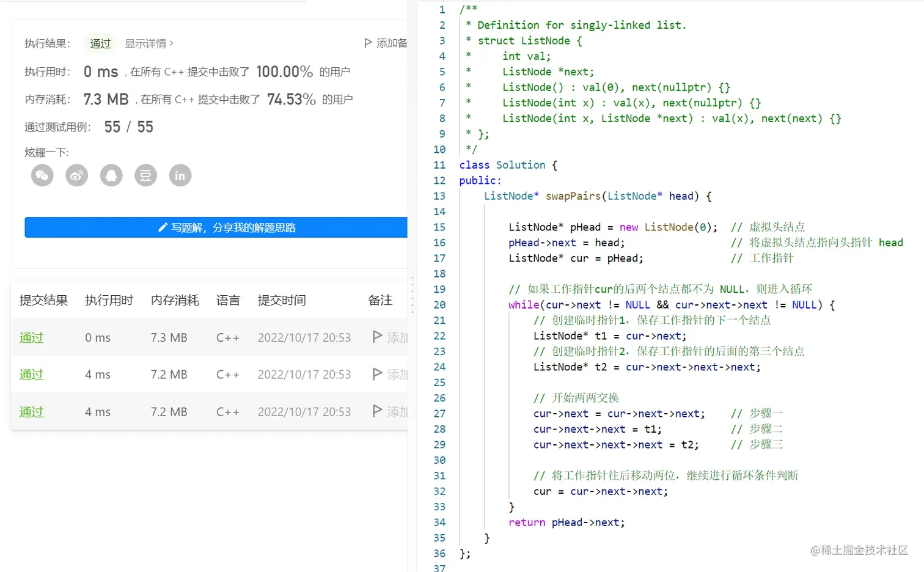This screenshot has width=924, height=572.
Task: Click the 55 / 55 test cases value
Action: pos(128,127)
